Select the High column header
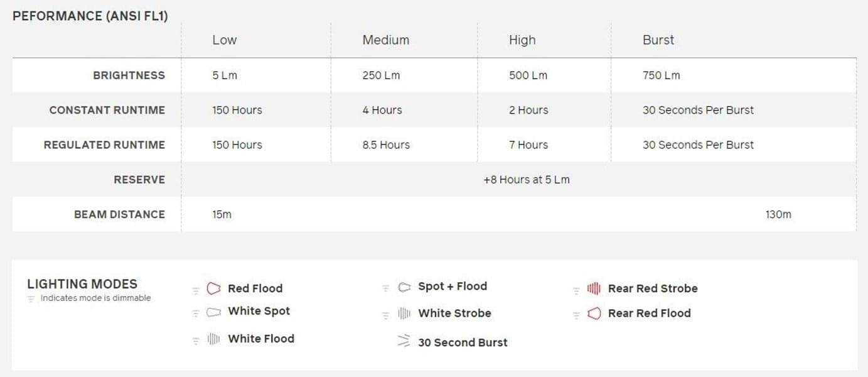Image resolution: width=868 pixels, height=377 pixels. point(522,40)
